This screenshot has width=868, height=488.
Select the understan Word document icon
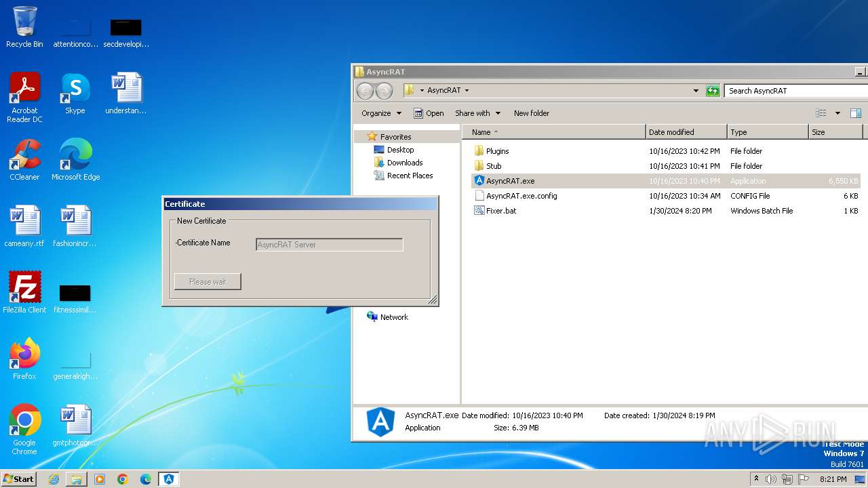pyautogui.click(x=125, y=94)
